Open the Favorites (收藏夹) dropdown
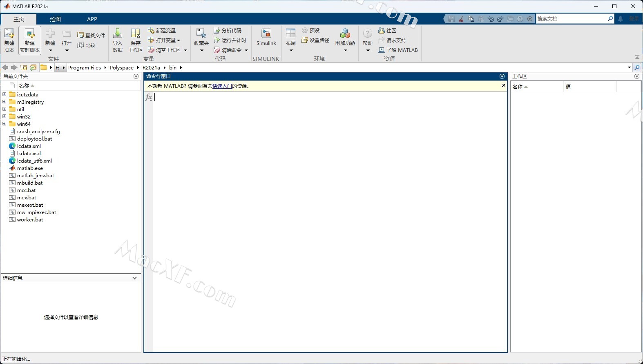Screen dimensions: 643x364 coord(201,51)
